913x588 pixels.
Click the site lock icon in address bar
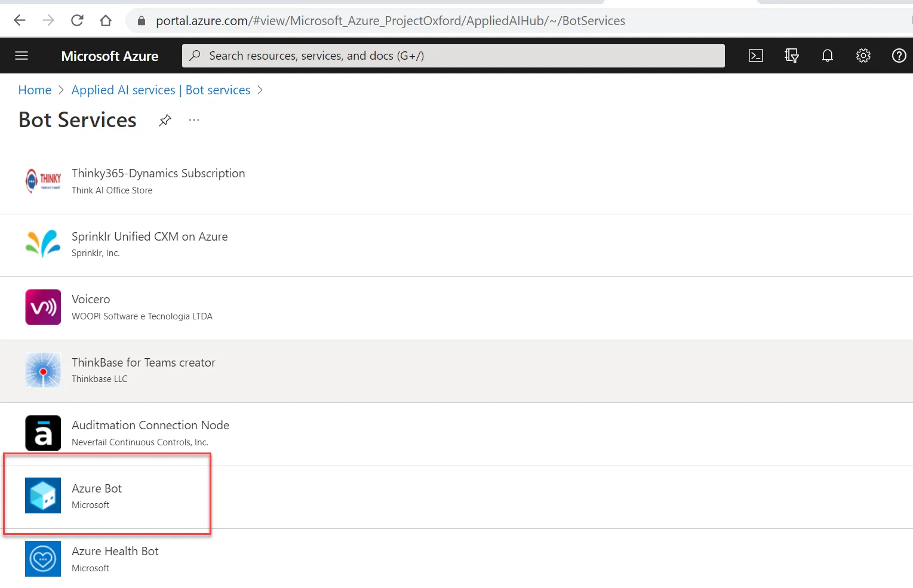click(x=142, y=21)
